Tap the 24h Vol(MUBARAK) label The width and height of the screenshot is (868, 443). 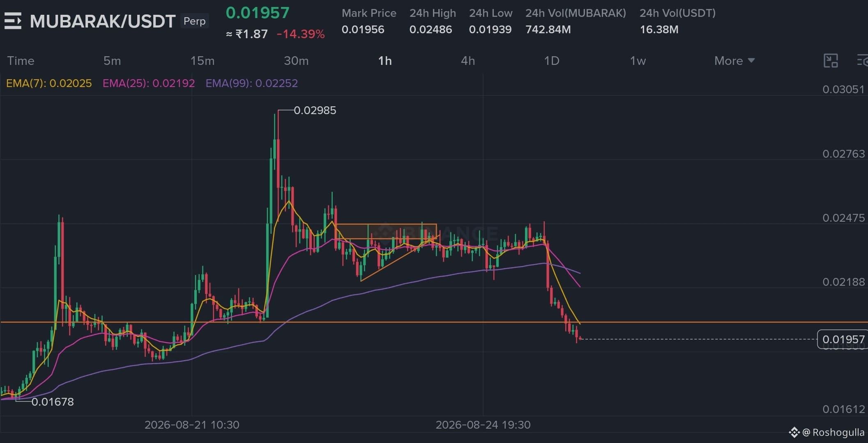tap(576, 13)
